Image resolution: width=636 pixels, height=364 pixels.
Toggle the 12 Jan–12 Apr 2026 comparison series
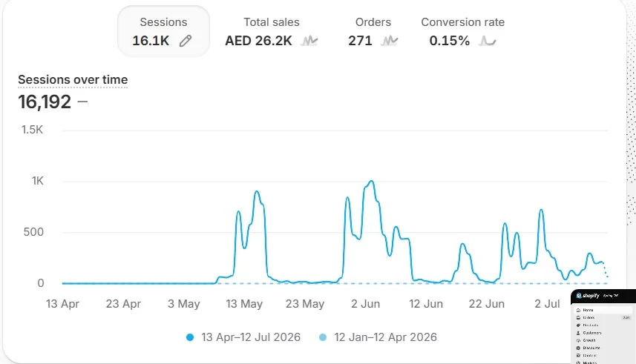[x=378, y=337]
